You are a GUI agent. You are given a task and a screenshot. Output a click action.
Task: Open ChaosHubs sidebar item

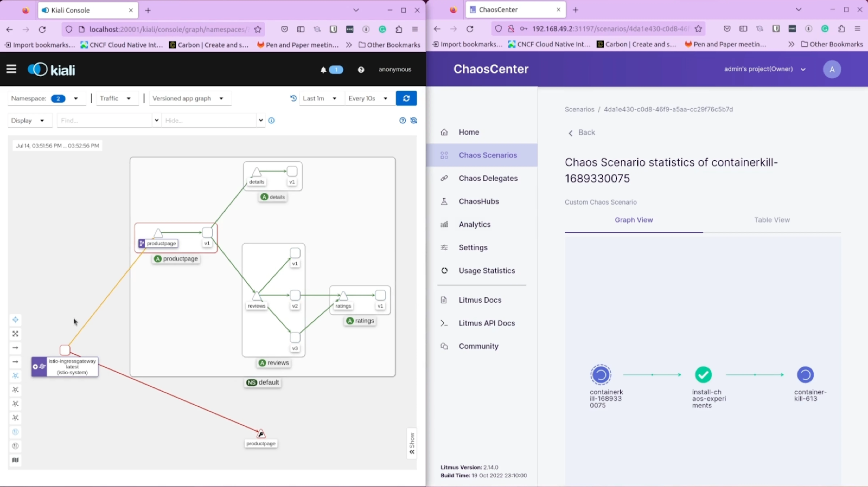[x=482, y=201]
